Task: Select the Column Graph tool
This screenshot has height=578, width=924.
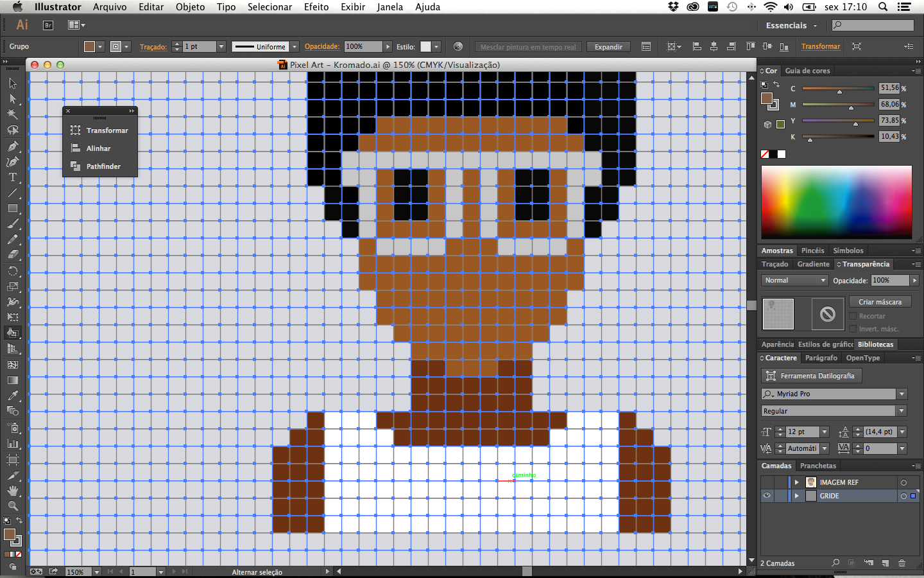Action: tap(13, 443)
